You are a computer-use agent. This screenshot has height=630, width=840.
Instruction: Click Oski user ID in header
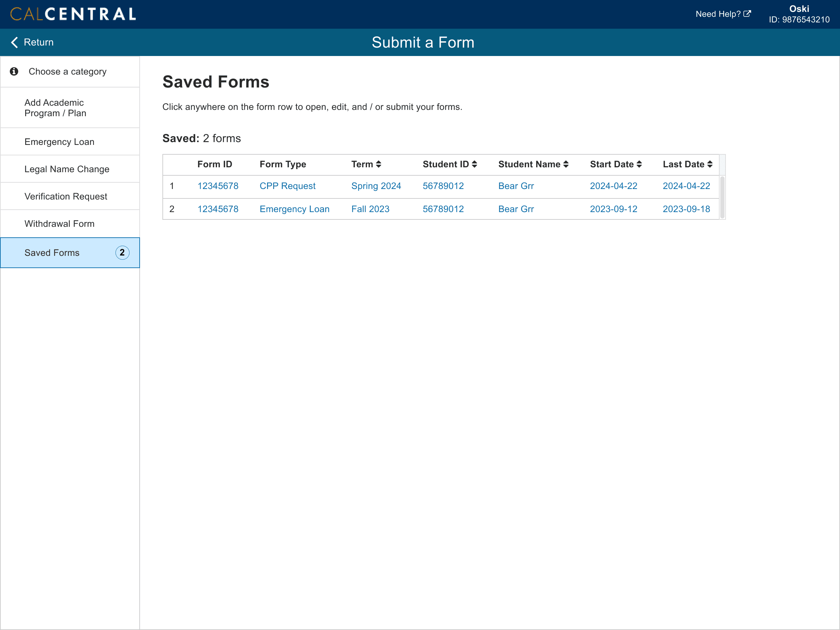click(799, 19)
